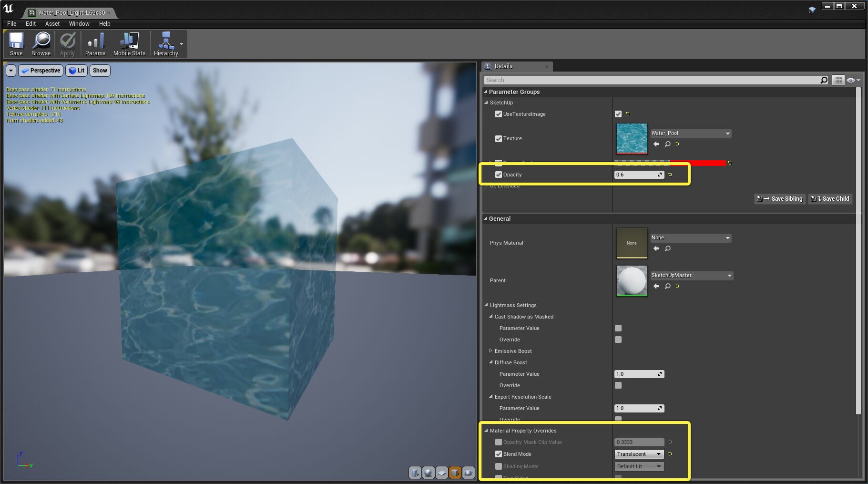Open Mobile Stats from the toolbar
Screen dimensions: 868x484
pos(129,43)
